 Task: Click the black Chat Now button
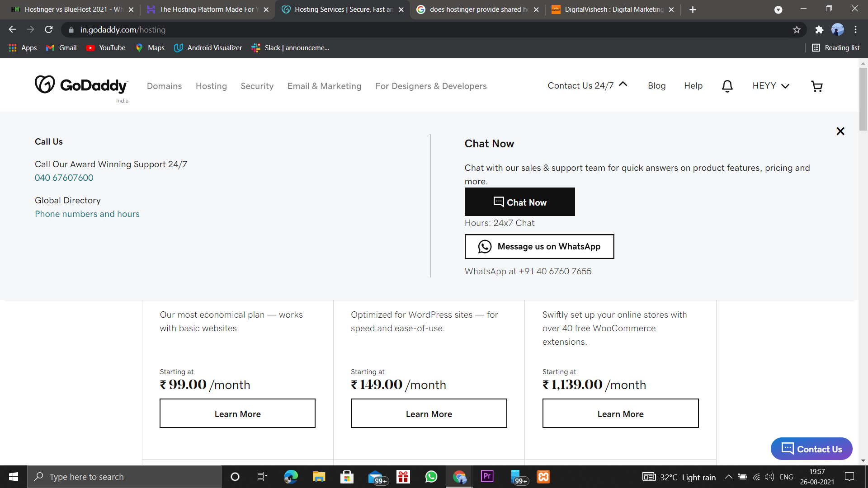[519, 202]
